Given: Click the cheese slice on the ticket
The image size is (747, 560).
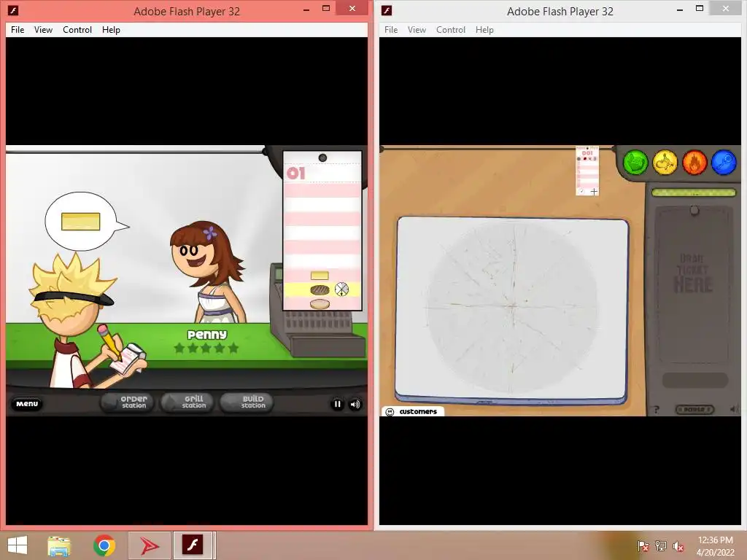Looking at the screenshot, I should pyautogui.click(x=320, y=275).
